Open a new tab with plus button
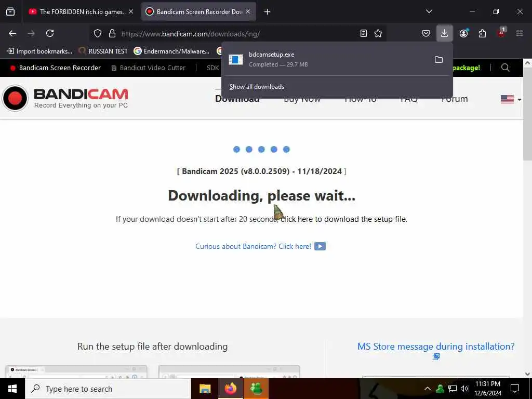Viewport: 532px width, 399px height. pos(268,12)
